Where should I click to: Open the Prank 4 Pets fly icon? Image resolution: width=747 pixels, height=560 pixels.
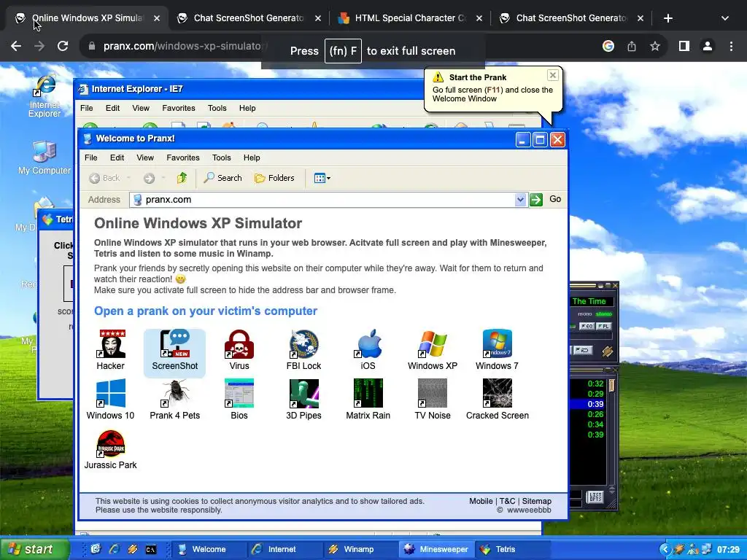click(x=175, y=400)
